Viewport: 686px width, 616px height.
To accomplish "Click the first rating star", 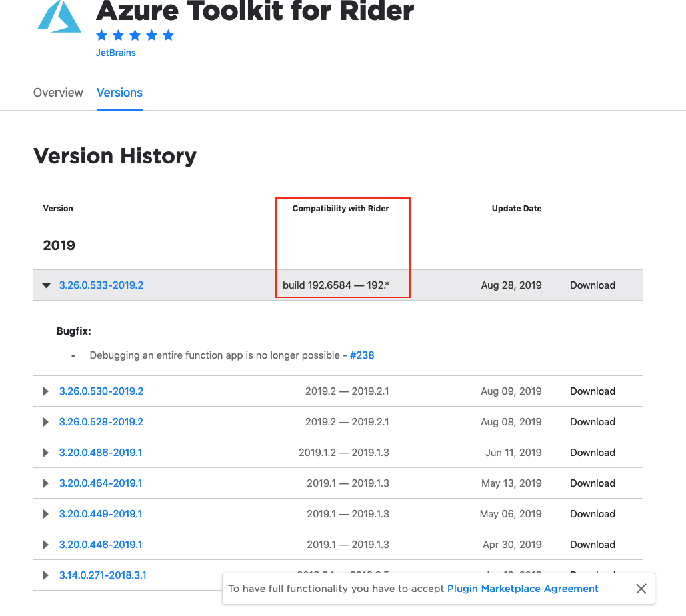I will pyautogui.click(x=101, y=35).
